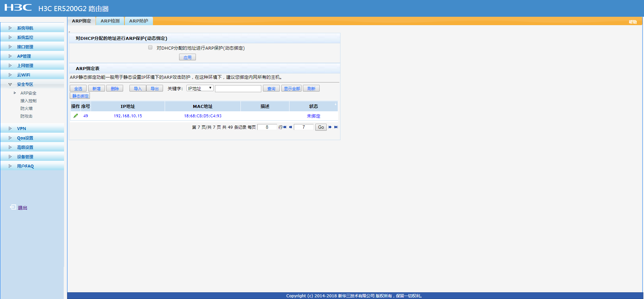Click the 未绑定 status link for row 49
644x299 pixels.
pyautogui.click(x=314, y=116)
